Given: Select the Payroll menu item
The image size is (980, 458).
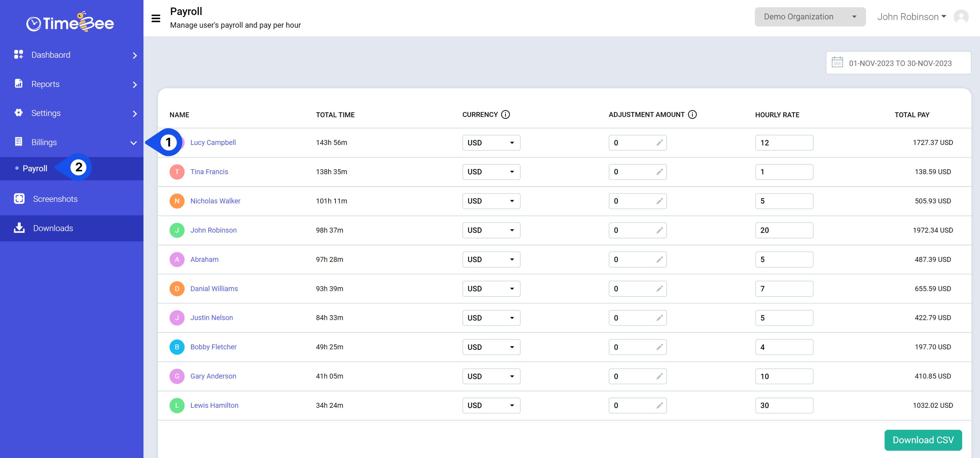Looking at the screenshot, I should tap(35, 167).
